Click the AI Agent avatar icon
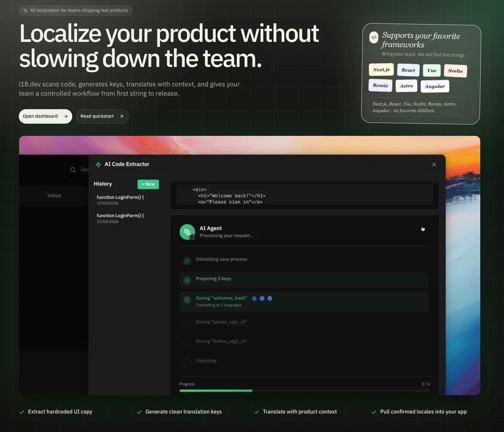Image resolution: width=504 pixels, height=432 pixels. (x=187, y=232)
